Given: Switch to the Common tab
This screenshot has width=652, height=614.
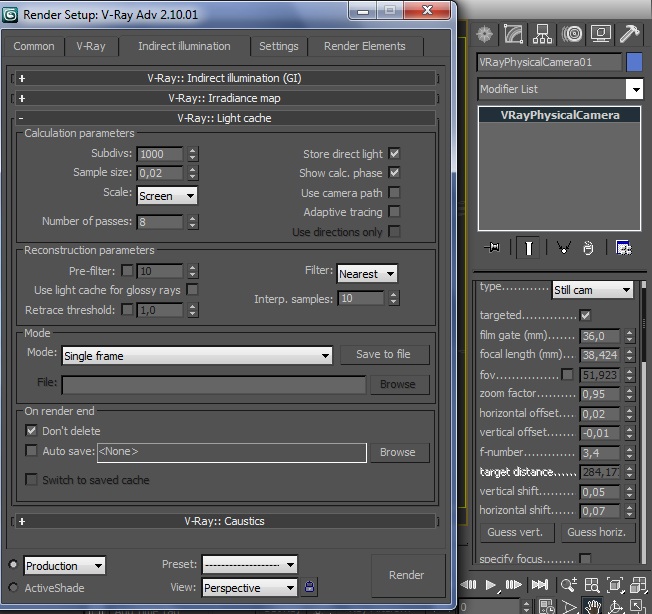Looking at the screenshot, I should [34, 46].
